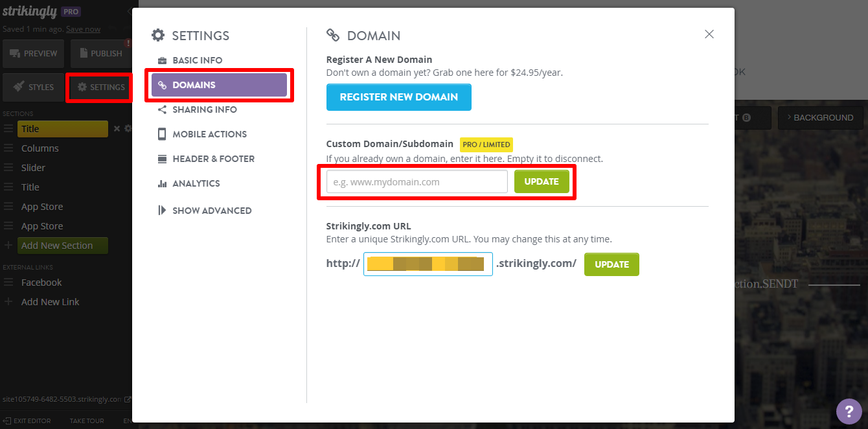Viewport: 868px width, 429px height.
Task: Click the plus icon beside Add New Section
Action: [x=8, y=246]
